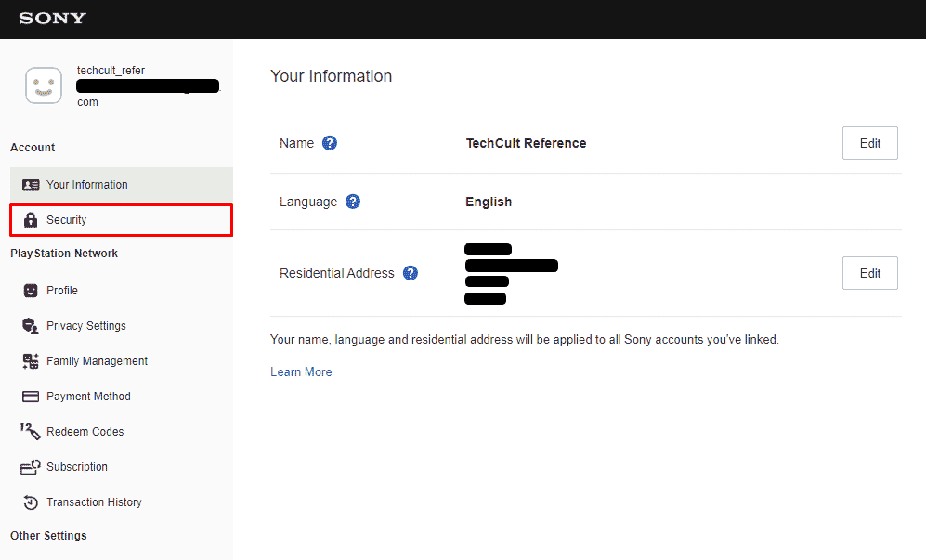Click the Other Settings section heading

click(48, 536)
